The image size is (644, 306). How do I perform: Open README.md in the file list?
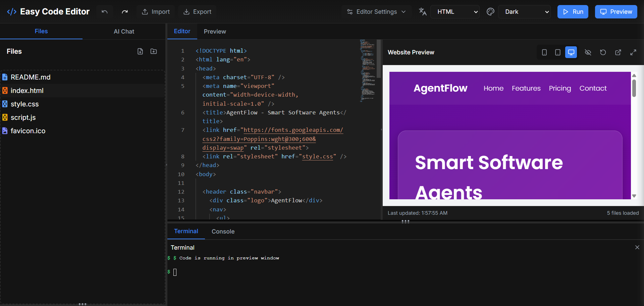83,77
